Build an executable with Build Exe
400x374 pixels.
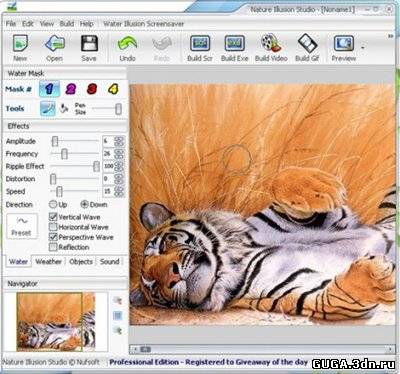point(235,48)
